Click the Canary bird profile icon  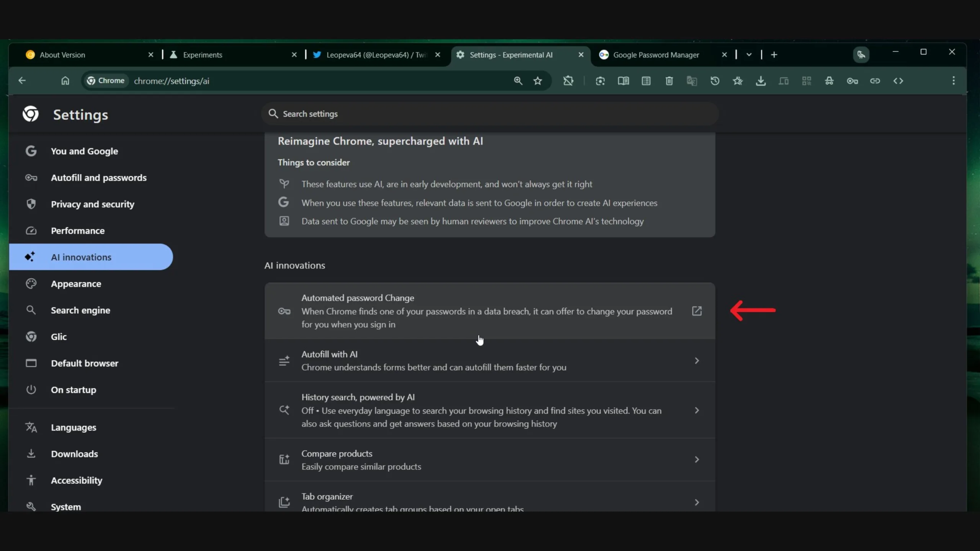861,55
